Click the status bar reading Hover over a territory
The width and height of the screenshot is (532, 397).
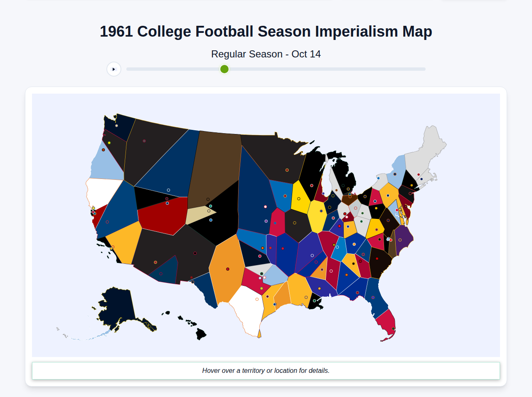266,370
